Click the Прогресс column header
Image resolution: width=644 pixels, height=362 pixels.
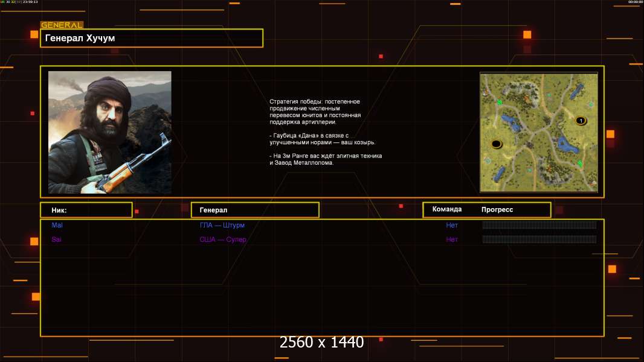click(497, 209)
